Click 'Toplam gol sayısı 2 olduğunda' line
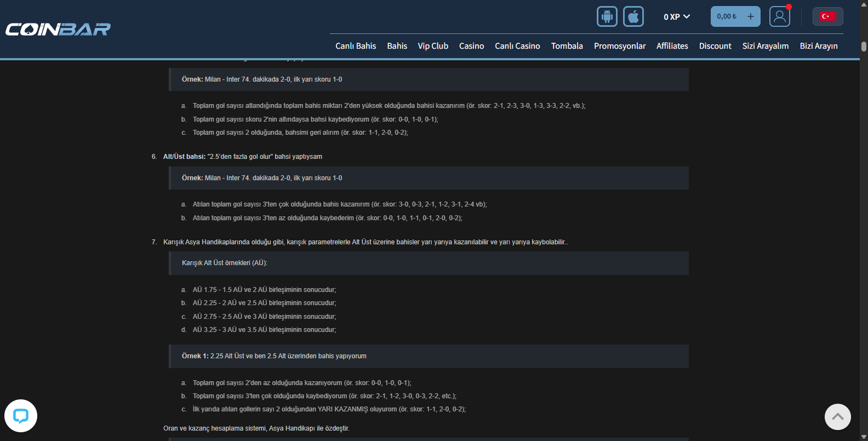The width and height of the screenshot is (868, 441). [x=300, y=133]
